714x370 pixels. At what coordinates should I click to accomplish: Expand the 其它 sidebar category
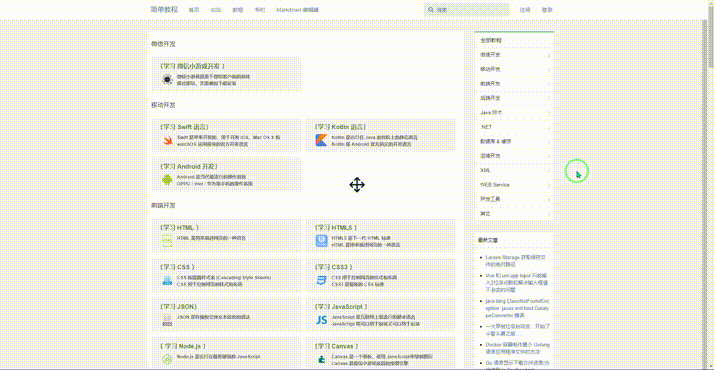pyautogui.click(x=514, y=213)
